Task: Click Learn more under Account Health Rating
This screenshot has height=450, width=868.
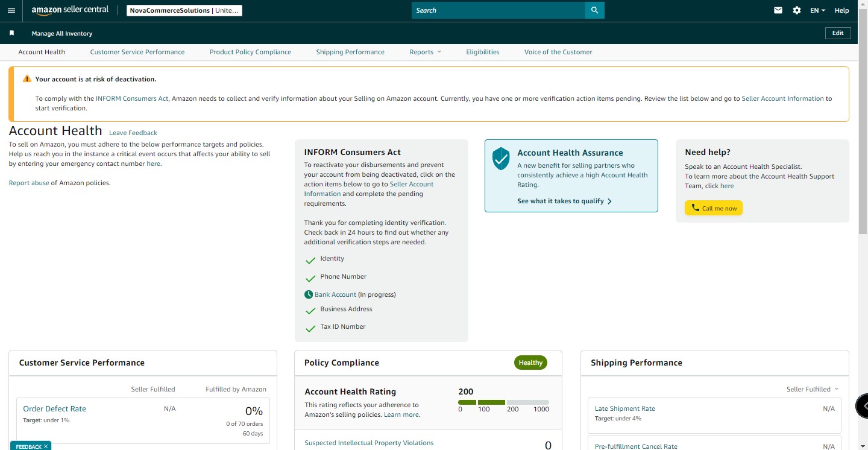Action: (401, 414)
